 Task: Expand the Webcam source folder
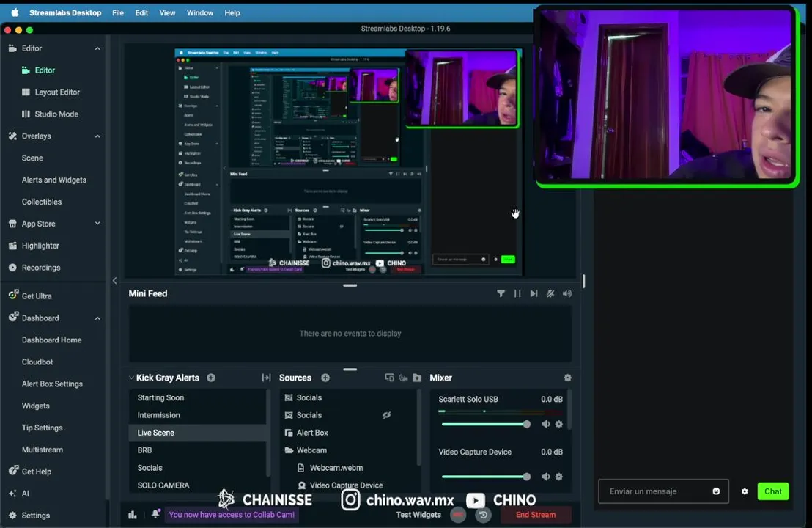[289, 450]
